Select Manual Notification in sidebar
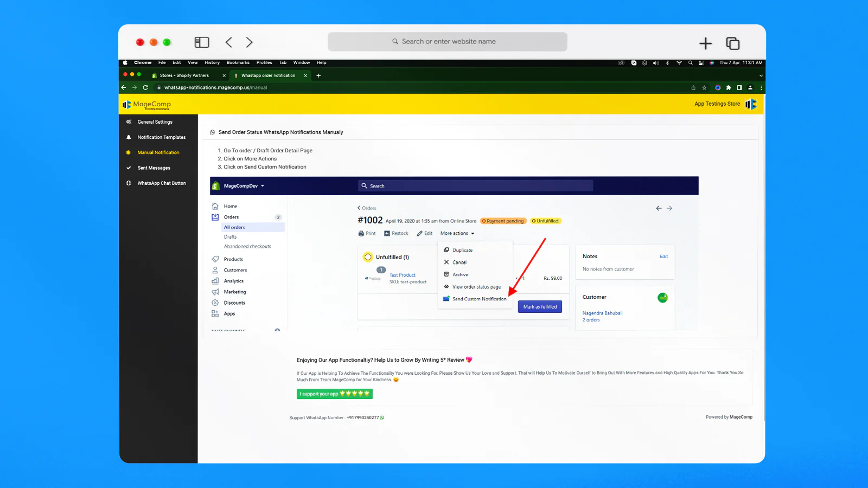This screenshot has width=868, height=488. pyautogui.click(x=158, y=152)
